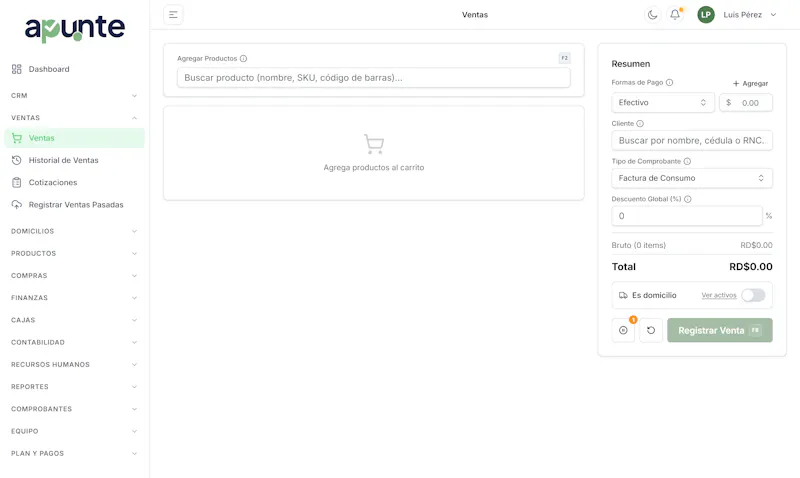Screen dimensions: 800x478
Task: Open Registrar Ventas Pasadas
Action: click(74, 205)
